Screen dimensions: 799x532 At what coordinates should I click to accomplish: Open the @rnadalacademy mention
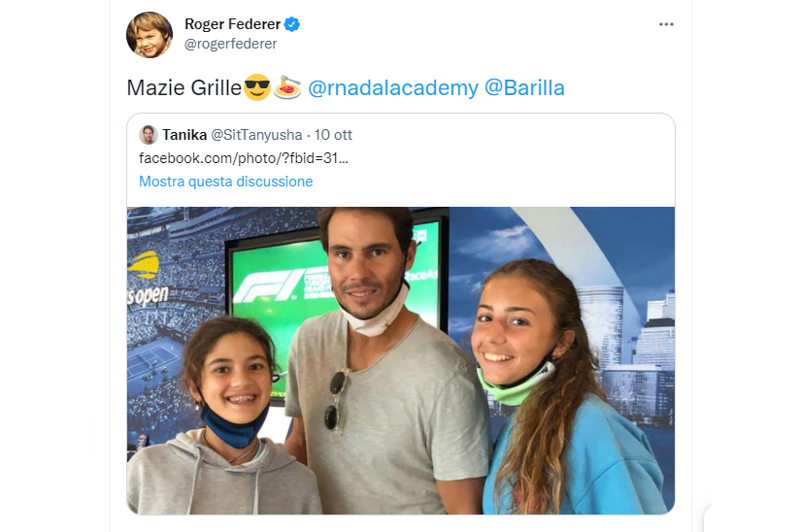click(393, 87)
